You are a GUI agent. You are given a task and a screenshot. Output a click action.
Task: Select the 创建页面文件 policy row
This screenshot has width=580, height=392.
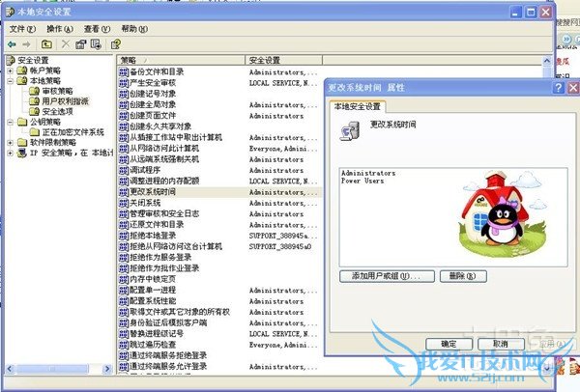pos(219,116)
